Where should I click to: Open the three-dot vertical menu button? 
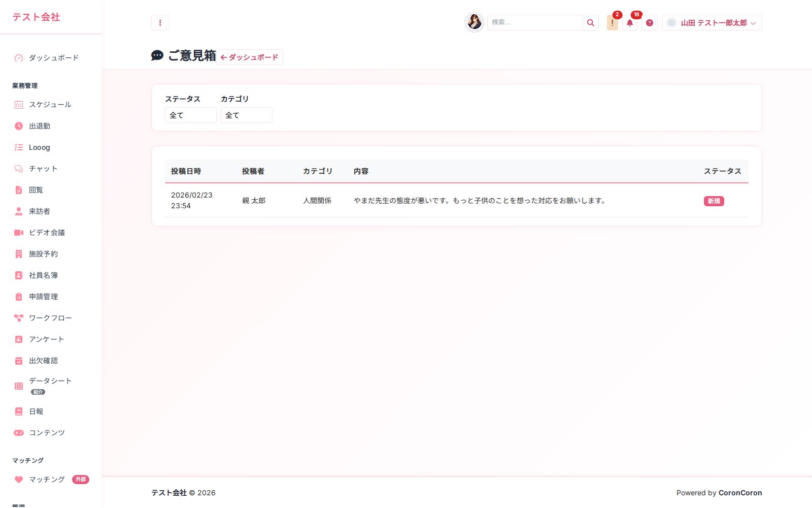coord(160,23)
